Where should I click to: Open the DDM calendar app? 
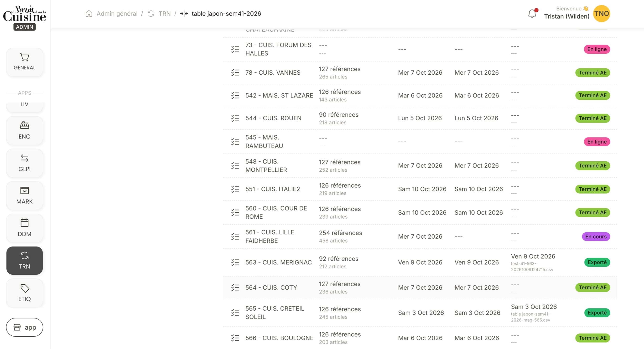click(25, 228)
